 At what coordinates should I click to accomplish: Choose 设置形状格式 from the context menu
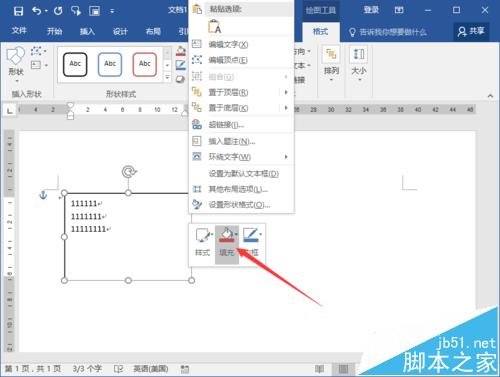point(241,205)
